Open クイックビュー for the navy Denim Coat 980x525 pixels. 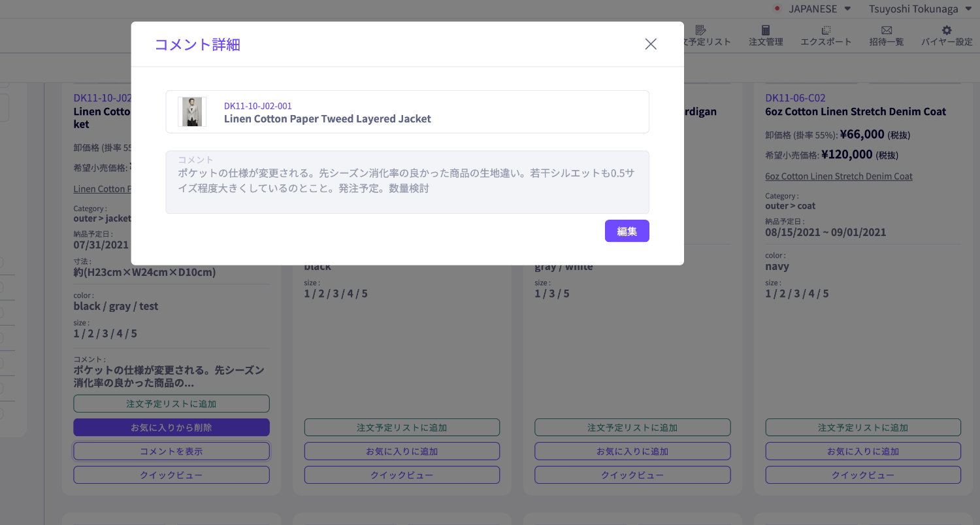(863, 475)
